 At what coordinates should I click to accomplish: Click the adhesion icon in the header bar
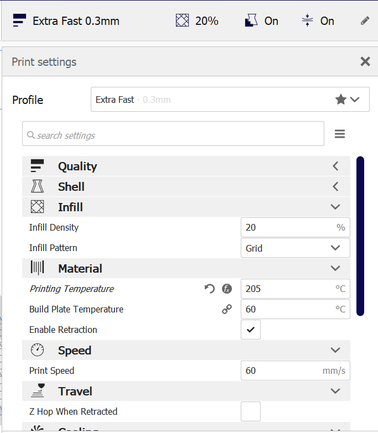pos(307,21)
